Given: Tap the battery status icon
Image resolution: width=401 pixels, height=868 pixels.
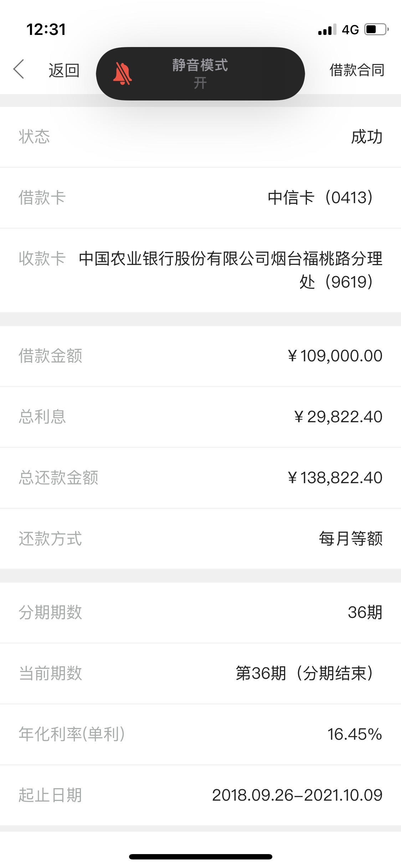Looking at the screenshot, I should click(x=376, y=29).
